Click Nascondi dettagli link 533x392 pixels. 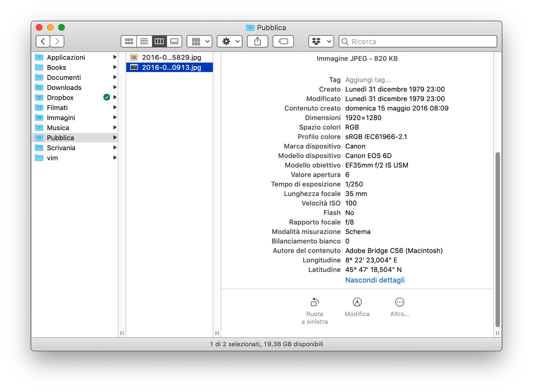(375, 280)
